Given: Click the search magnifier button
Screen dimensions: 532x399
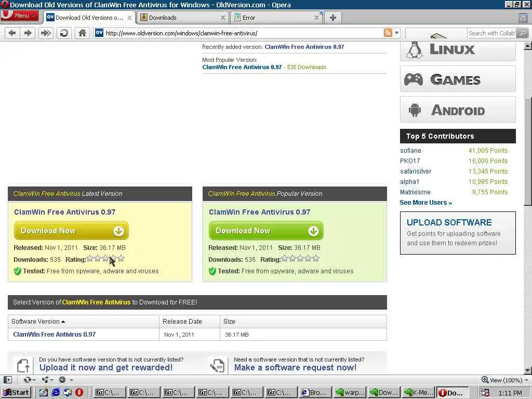Looking at the screenshot, I should point(523,33).
